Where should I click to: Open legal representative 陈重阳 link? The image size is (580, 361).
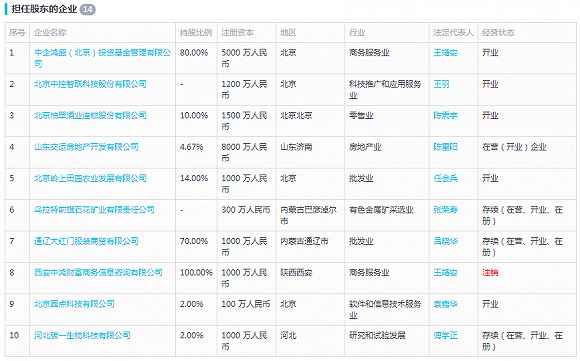(445, 147)
